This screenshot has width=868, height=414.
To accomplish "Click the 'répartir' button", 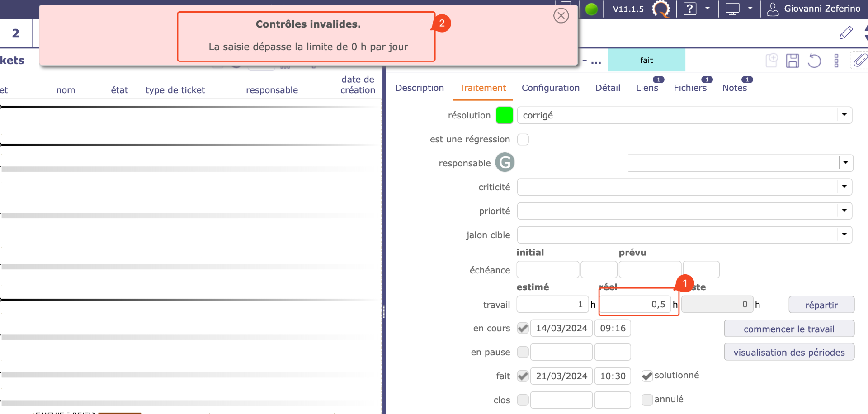I will tap(821, 305).
